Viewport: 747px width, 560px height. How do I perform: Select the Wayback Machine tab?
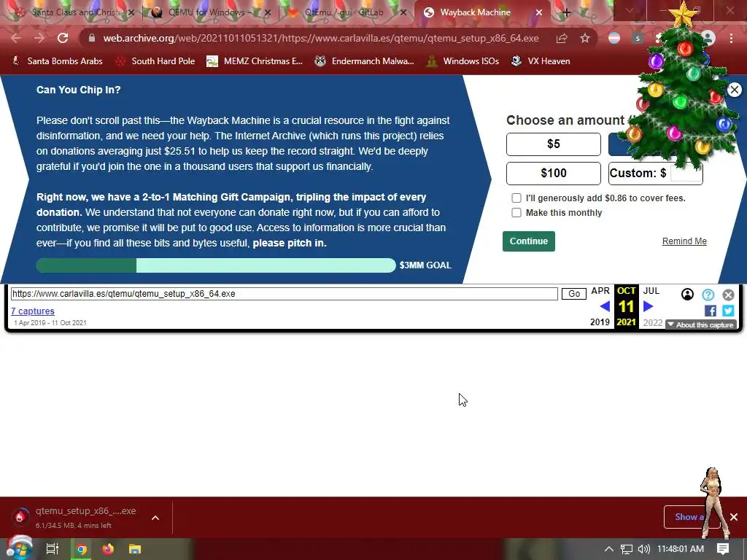click(x=475, y=12)
